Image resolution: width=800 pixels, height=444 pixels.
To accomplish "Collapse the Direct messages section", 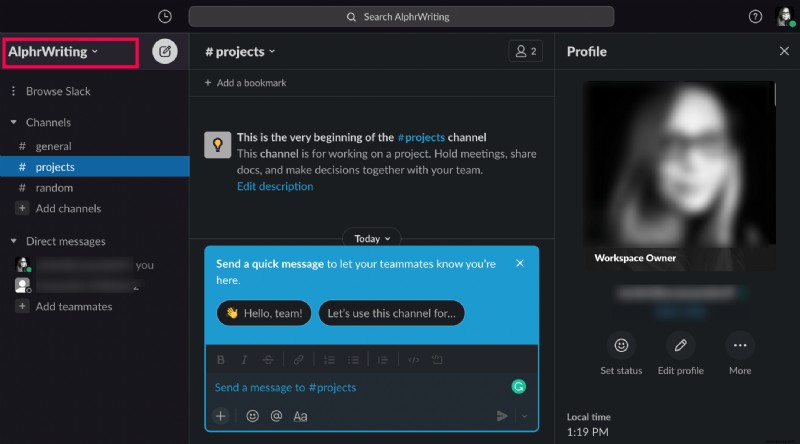I will [14, 241].
